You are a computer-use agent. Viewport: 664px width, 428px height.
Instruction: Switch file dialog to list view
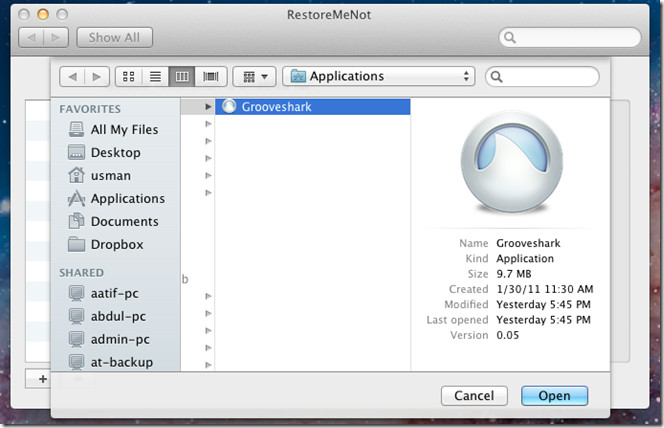coord(155,77)
